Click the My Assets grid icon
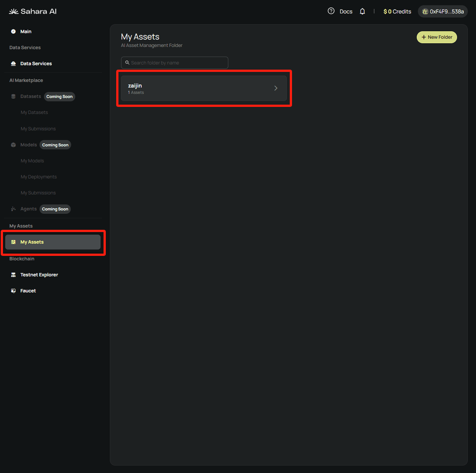This screenshot has width=476, height=473. (x=13, y=242)
